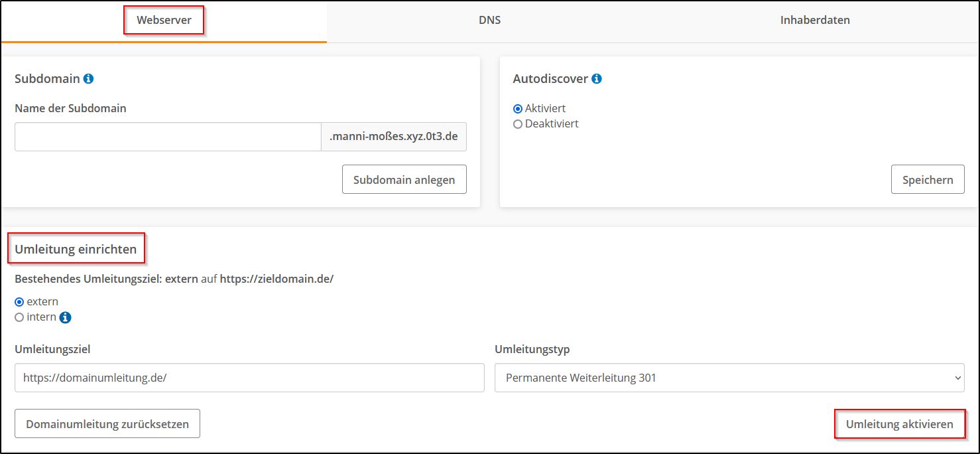Viewport: 980px width, 454px height.
Task: Expand the Permanente Weiterleitung 301 selector chevron
Action: [957, 378]
